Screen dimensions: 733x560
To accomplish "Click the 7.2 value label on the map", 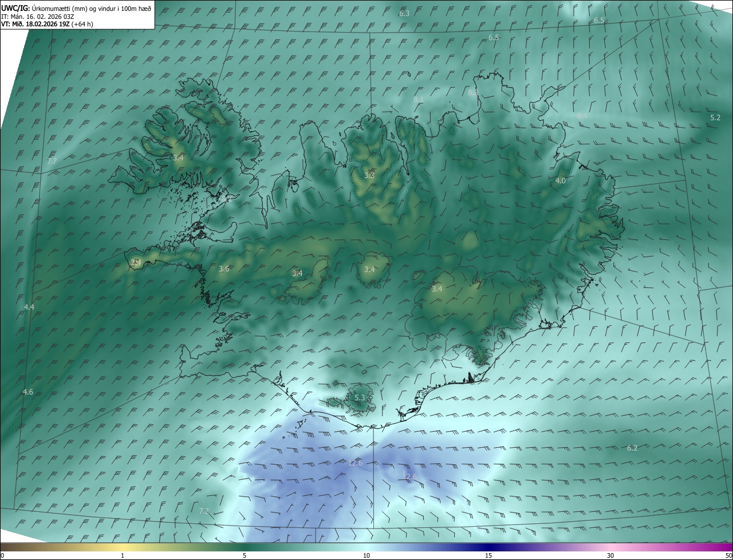I will [204, 511].
